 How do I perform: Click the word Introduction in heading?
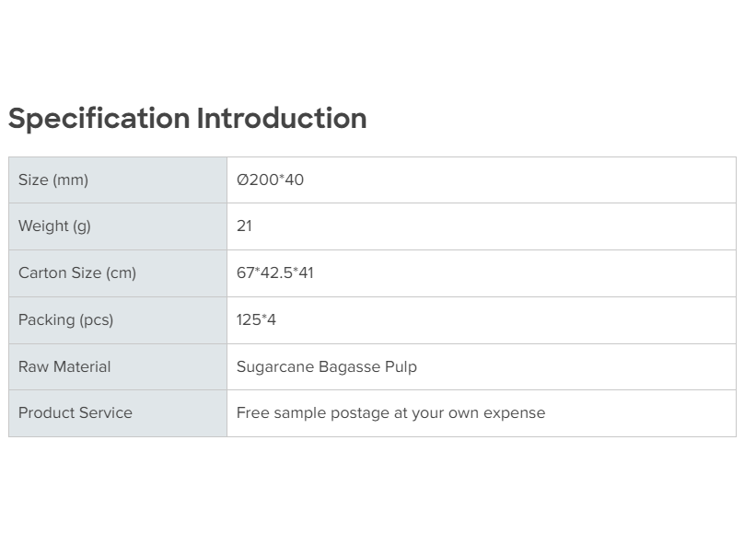click(x=282, y=119)
